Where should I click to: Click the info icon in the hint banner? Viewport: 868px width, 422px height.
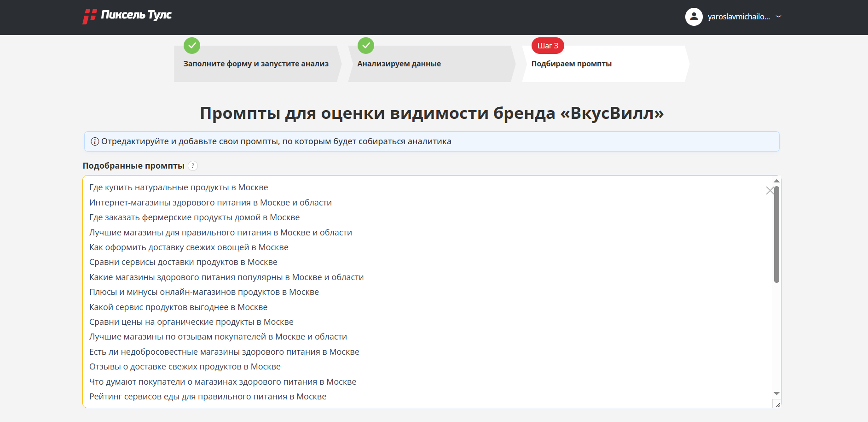95,141
